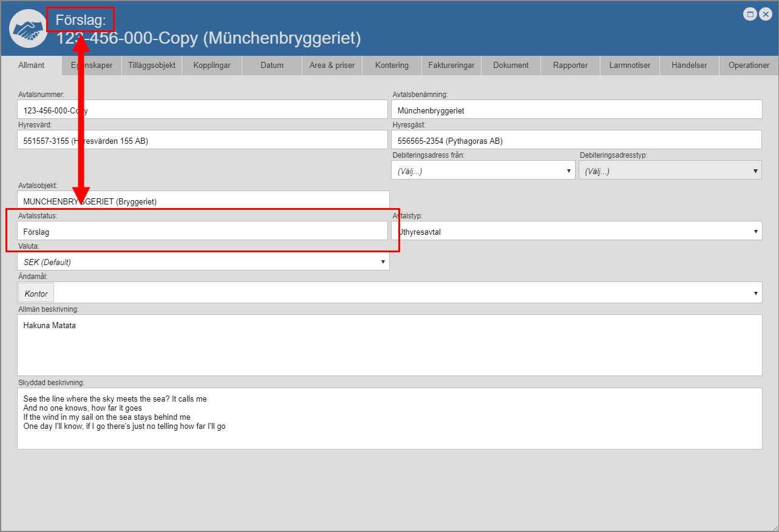Click the Kontor purpose tag
The width and height of the screenshot is (779, 532).
[36, 294]
